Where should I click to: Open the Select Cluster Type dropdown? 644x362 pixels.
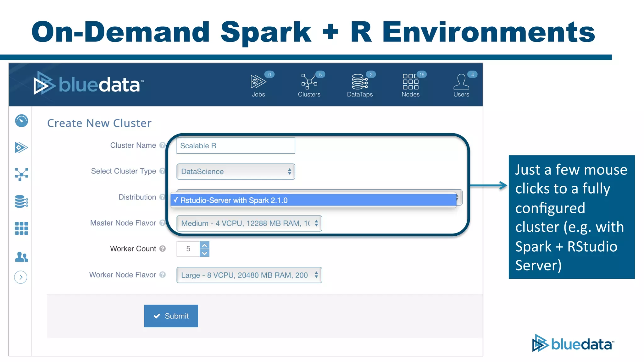[x=236, y=172]
